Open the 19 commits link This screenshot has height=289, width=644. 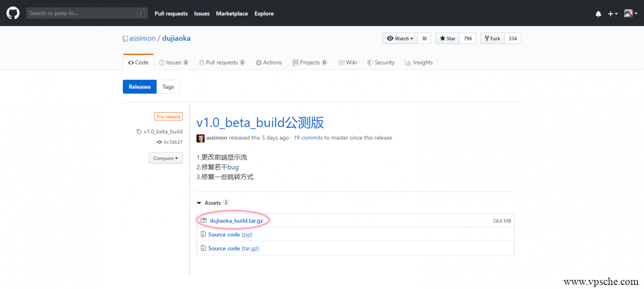pyautogui.click(x=308, y=138)
